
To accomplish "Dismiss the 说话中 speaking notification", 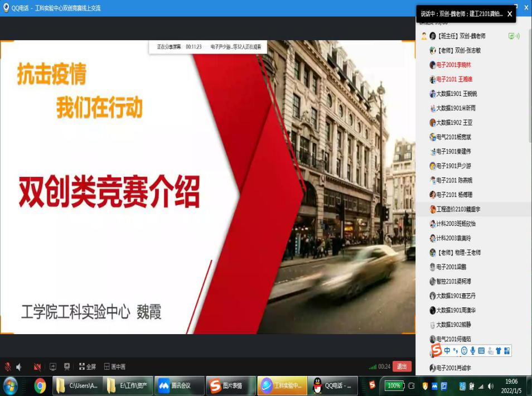I will (509, 14).
